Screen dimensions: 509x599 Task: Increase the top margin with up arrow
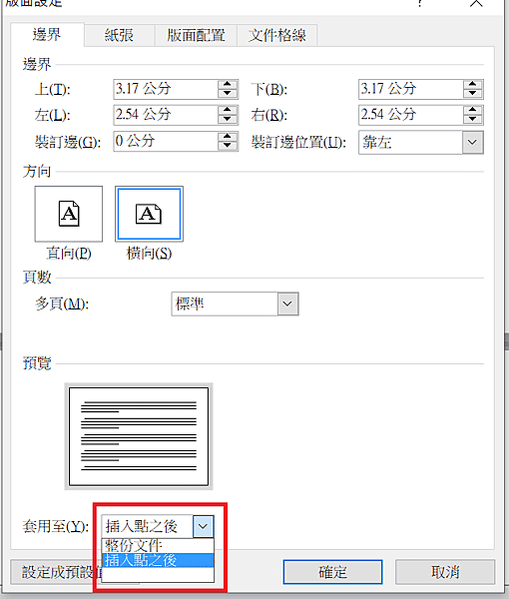coord(228,84)
